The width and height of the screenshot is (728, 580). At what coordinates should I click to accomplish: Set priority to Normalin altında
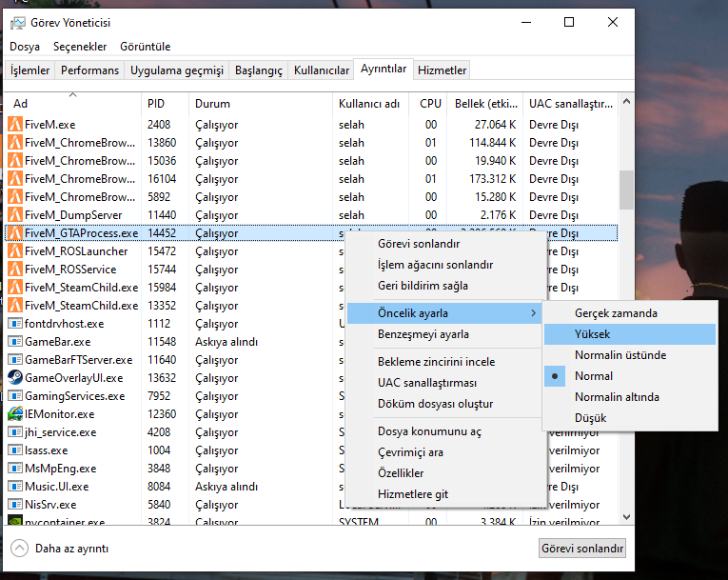pyautogui.click(x=630, y=397)
